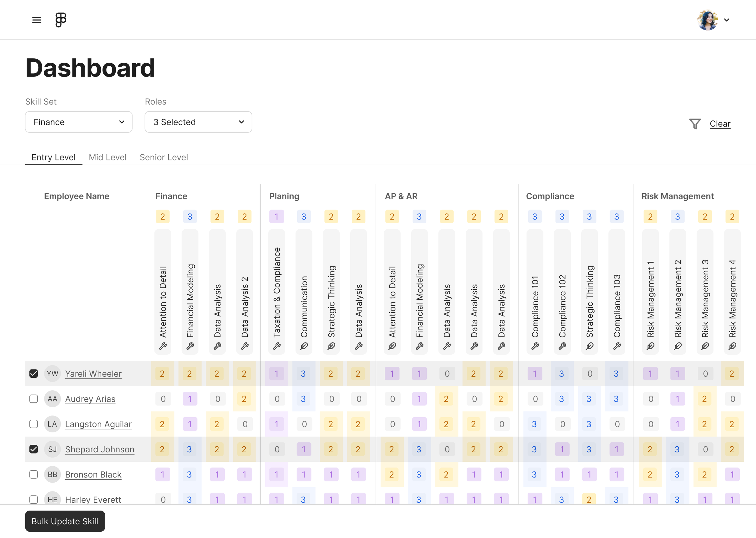Viewport: 756px width, 538px height.
Task: Check the checkbox next to Audrey Arias
Action: [34, 399]
